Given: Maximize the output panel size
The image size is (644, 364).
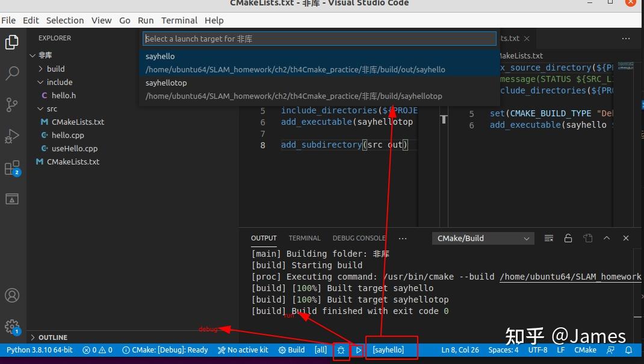Looking at the screenshot, I should coord(607,238).
